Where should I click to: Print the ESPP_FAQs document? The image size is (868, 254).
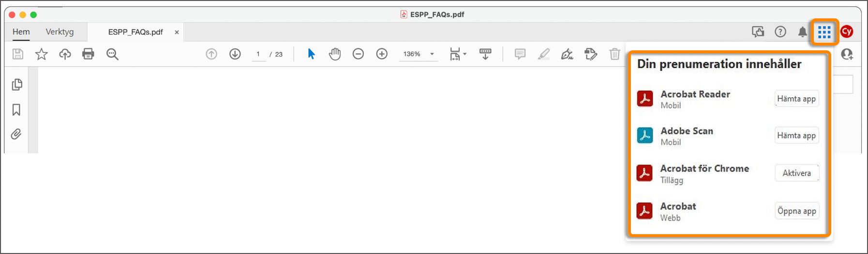88,54
